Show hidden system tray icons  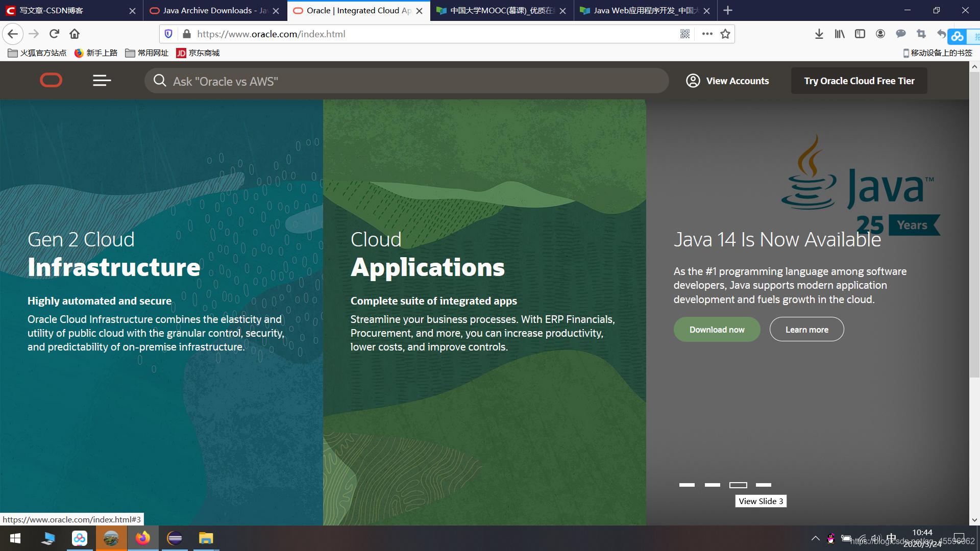tap(816, 538)
